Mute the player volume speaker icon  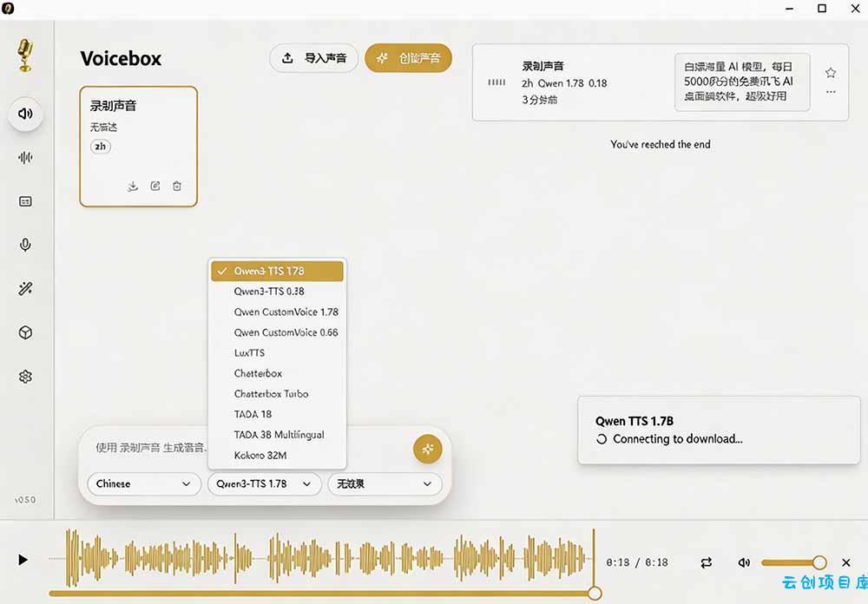[744, 562]
